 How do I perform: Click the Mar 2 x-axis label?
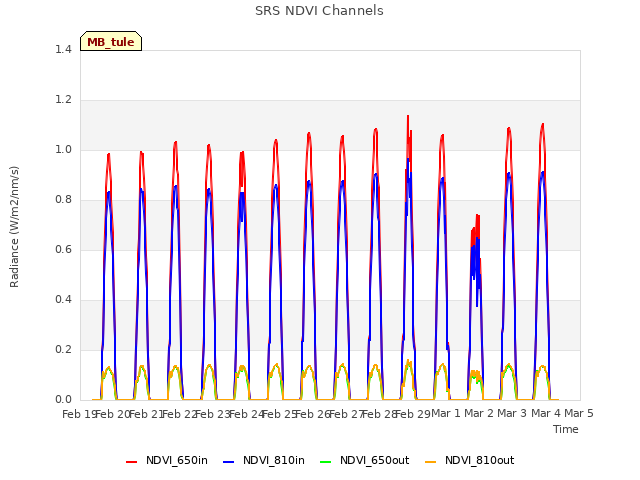click(x=479, y=413)
